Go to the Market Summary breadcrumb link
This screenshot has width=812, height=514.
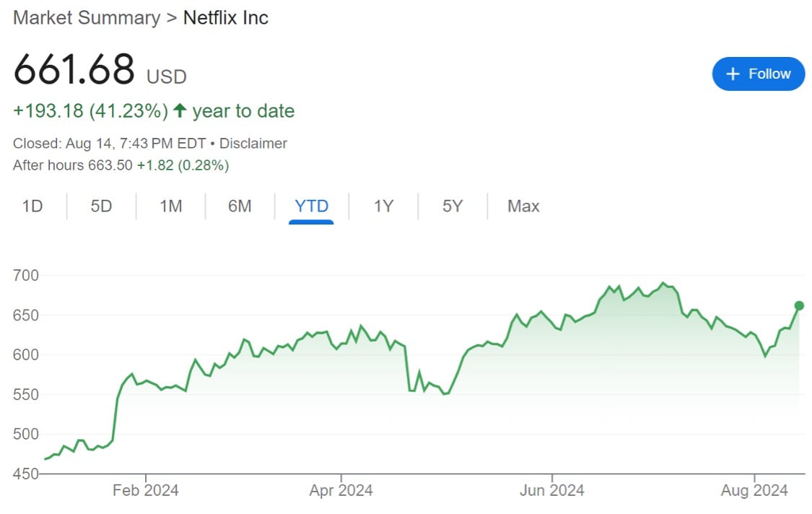click(87, 18)
